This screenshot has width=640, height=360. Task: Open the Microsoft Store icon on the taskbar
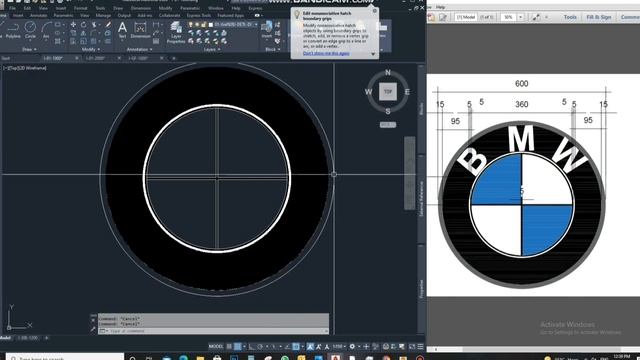click(x=217, y=358)
